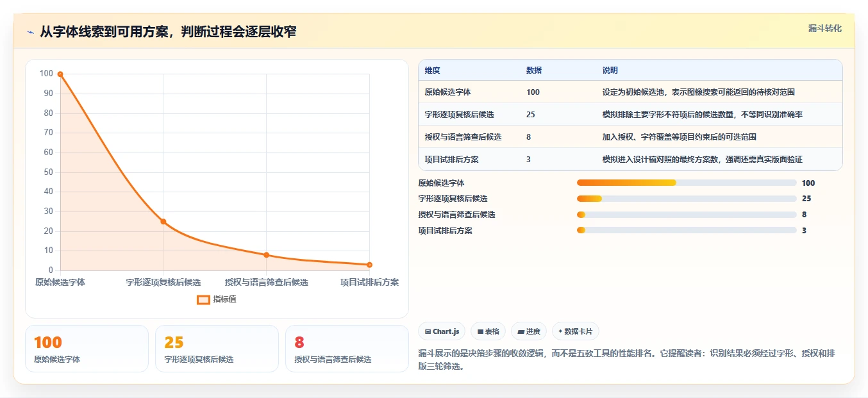Open the 100 原始候选字体 data card
Viewport: 868px width, 398px height.
pos(87,349)
